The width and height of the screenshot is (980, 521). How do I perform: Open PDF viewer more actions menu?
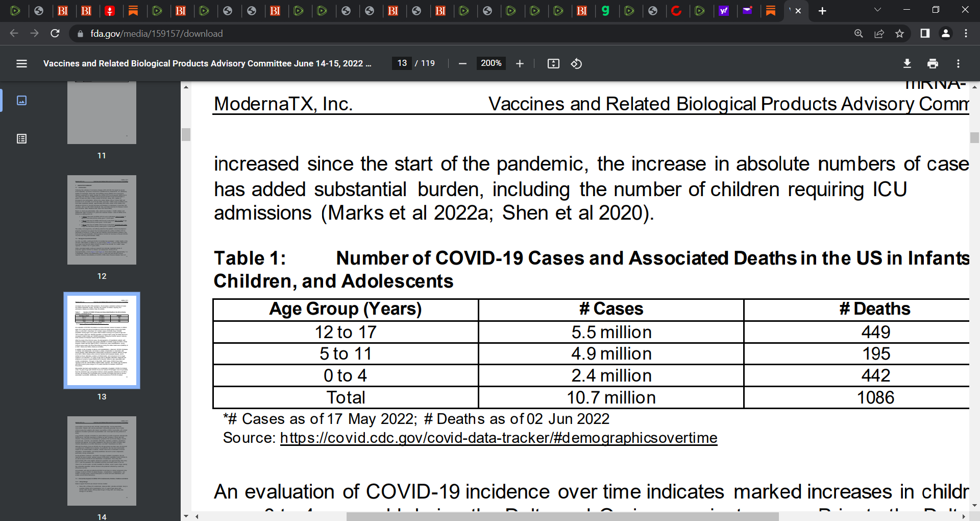coord(958,63)
